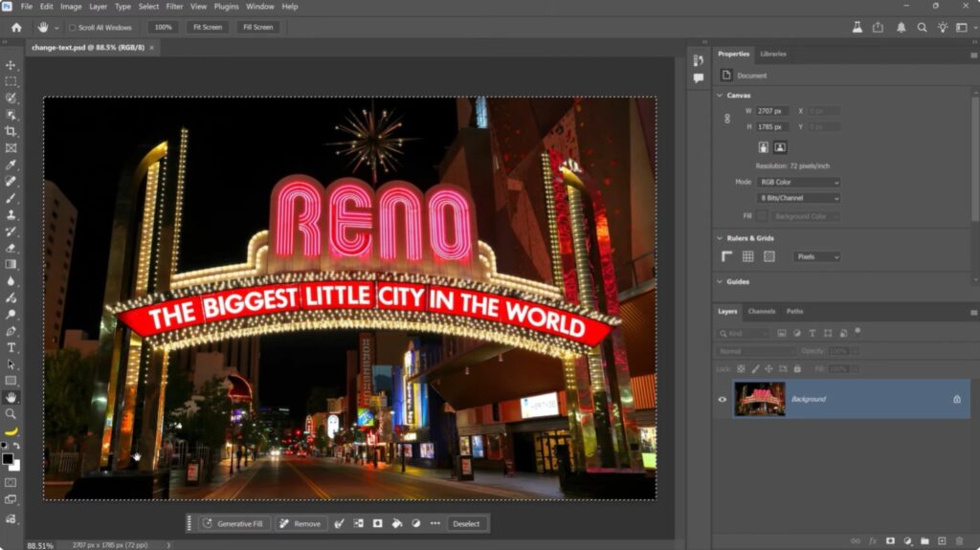Open the Plugins menu
Screen dimensions: 980x550
click(226, 7)
